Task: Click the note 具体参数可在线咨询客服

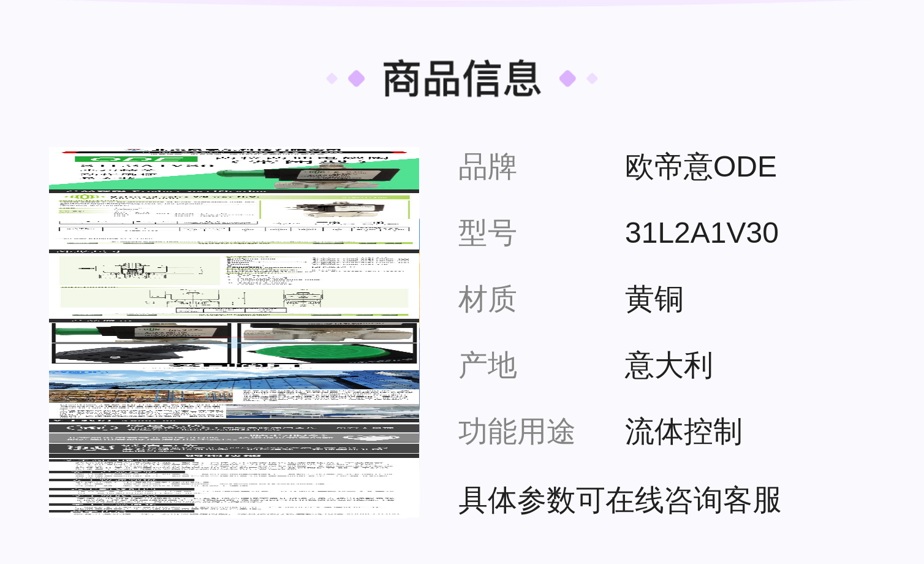Action: click(x=619, y=500)
